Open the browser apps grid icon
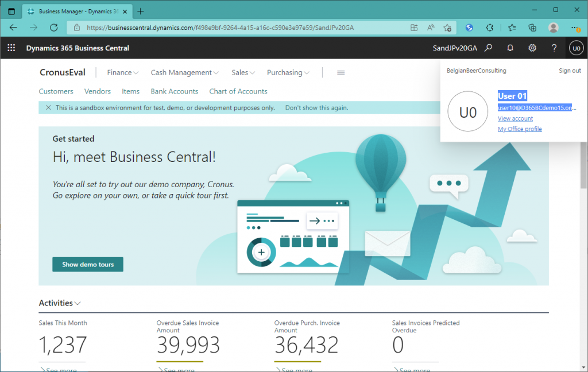Screen dimensions: 588x372 click(414, 28)
